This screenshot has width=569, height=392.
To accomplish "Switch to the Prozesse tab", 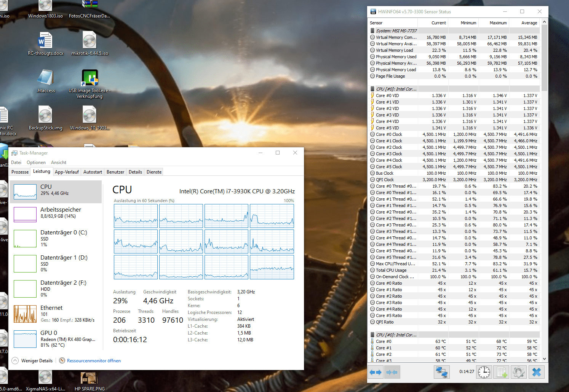I will pyautogui.click(x=20, y=172).
